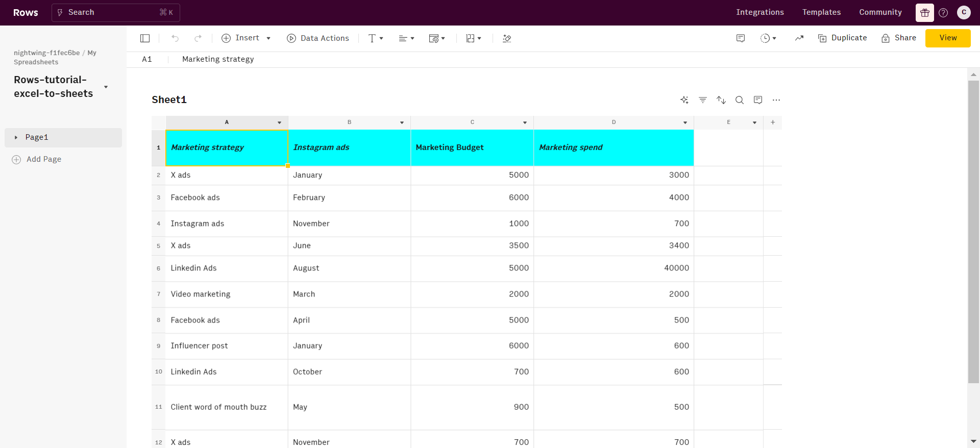Open Integrations in top bar
The height and width of the screenshot is (448, 980).
tap(760, 12)
